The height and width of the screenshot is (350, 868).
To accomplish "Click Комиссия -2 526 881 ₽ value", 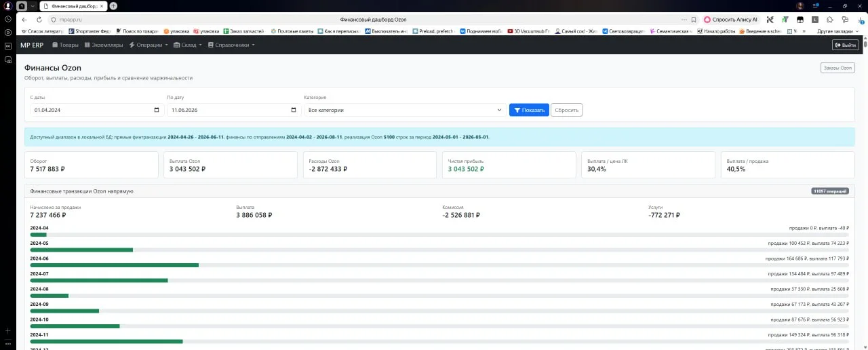I will (460, 215).
